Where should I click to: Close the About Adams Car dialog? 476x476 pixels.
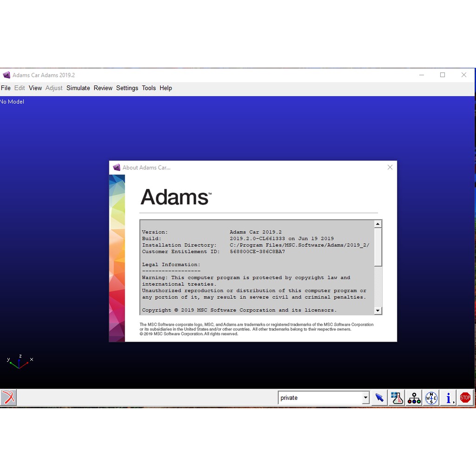(x=390, y=167)
